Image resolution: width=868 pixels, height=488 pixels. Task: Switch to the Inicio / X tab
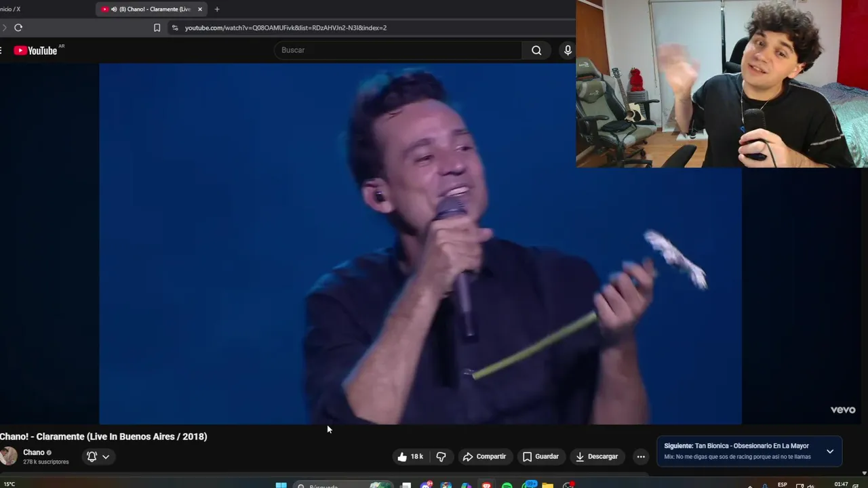pos(10,9)
